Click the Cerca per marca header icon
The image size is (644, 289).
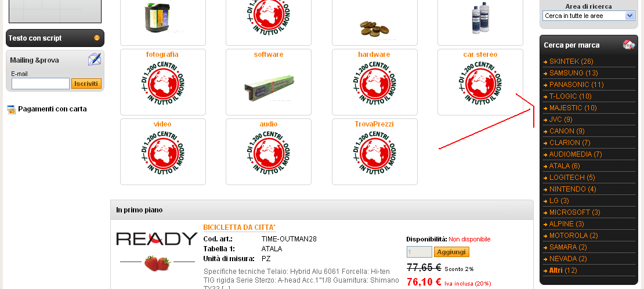pyautogui.click(x=629, y=45)
